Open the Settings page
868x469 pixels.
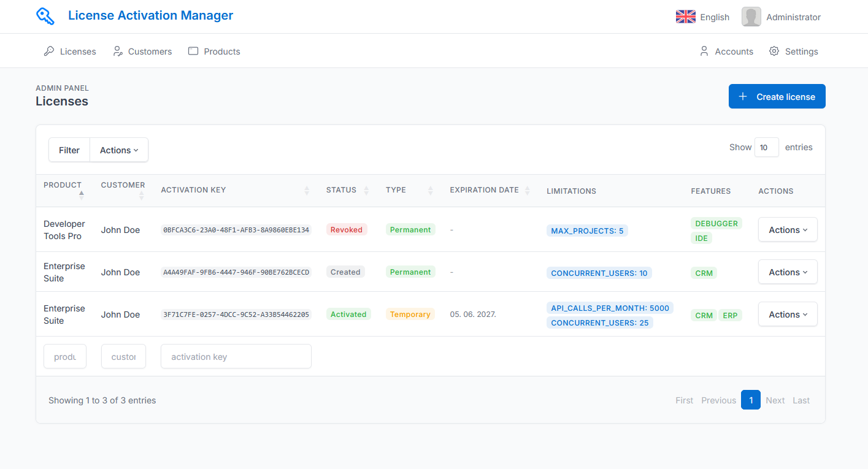coord(794,51)
